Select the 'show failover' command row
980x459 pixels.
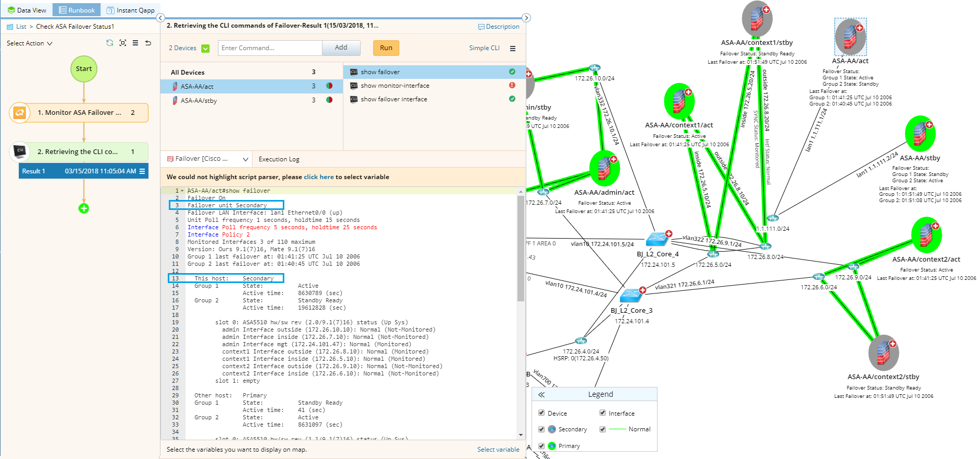434,72
